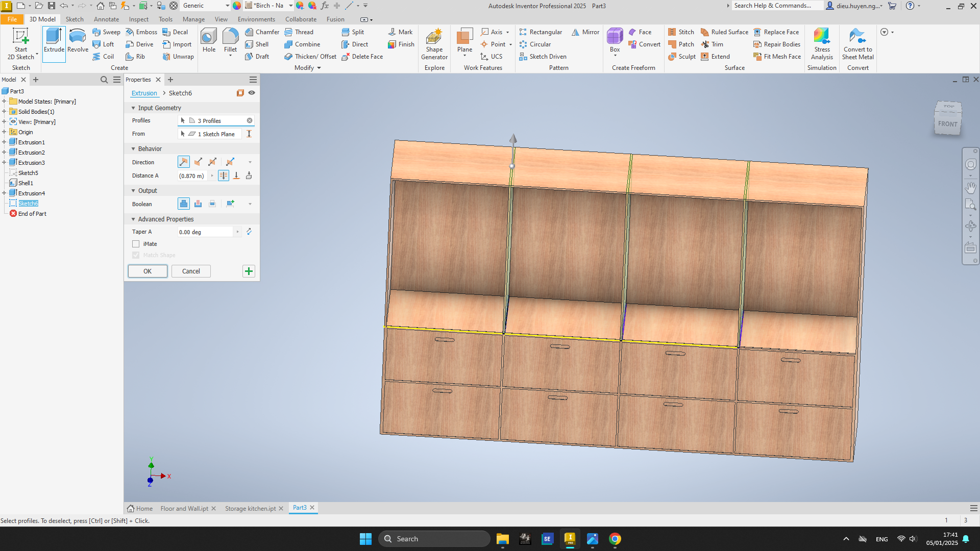
Task: Expand Solid Bodies(1) node
Action: tap(4, 111)
